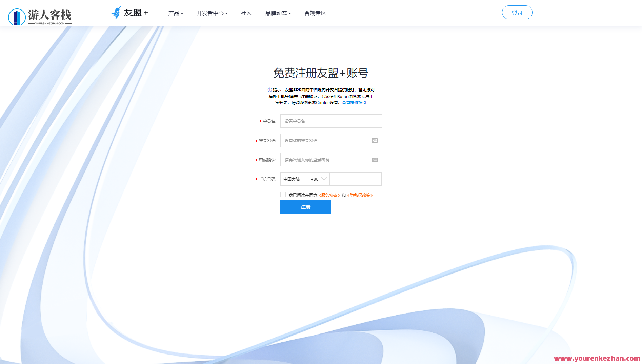Click the phone number input field
Viewport: 642px width, 364px height.
(356, 179)
